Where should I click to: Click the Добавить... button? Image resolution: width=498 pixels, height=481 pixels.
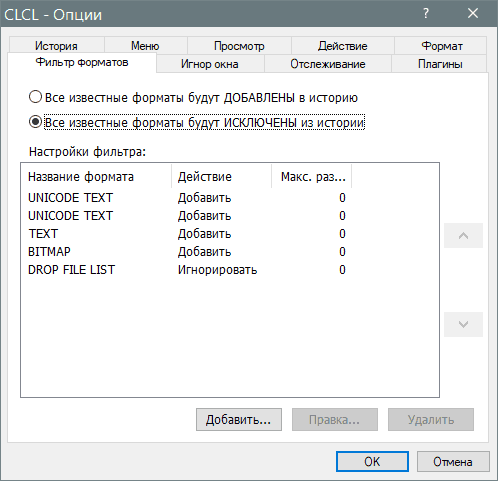click(239, 420)
